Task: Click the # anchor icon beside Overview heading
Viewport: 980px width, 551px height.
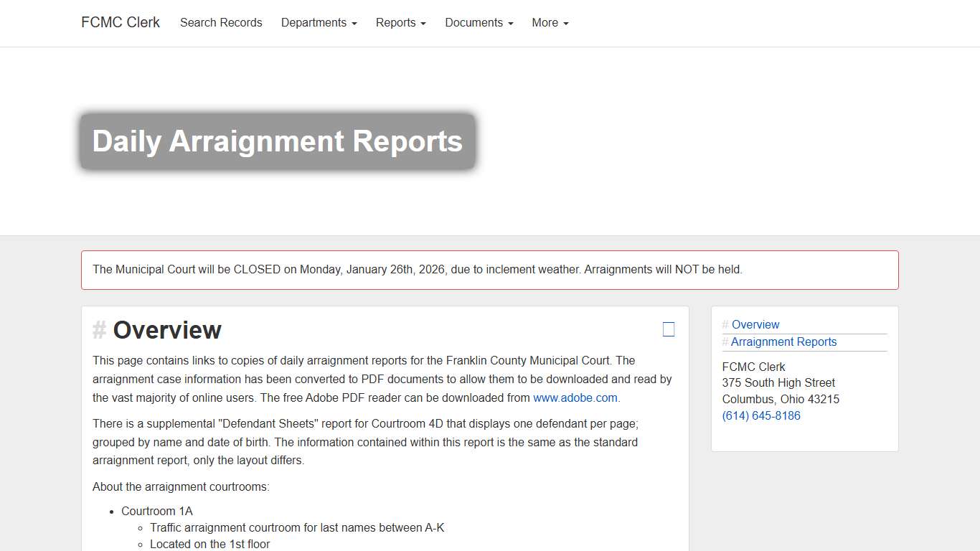Action: (100, 331)
